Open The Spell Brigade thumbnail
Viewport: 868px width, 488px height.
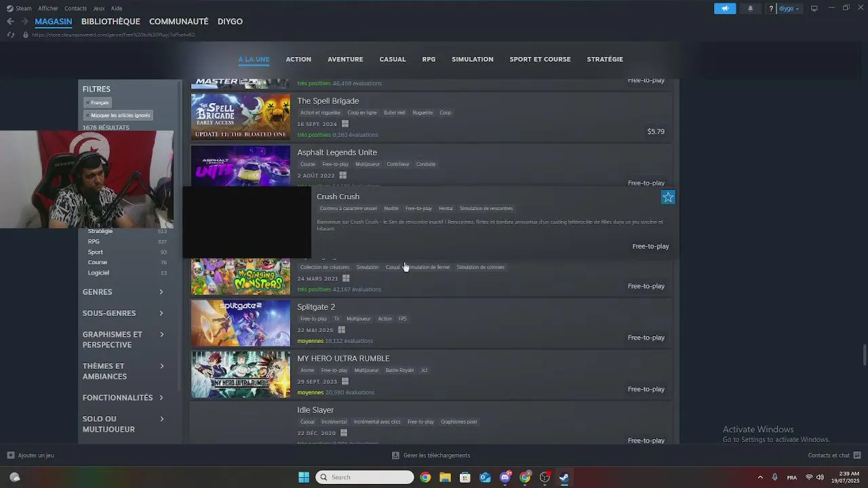[x=241, y=117]
